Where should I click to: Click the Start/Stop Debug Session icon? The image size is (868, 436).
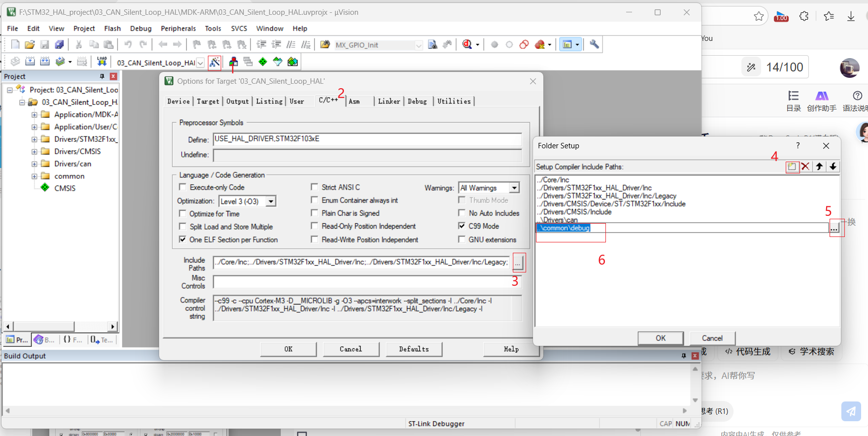467,45
